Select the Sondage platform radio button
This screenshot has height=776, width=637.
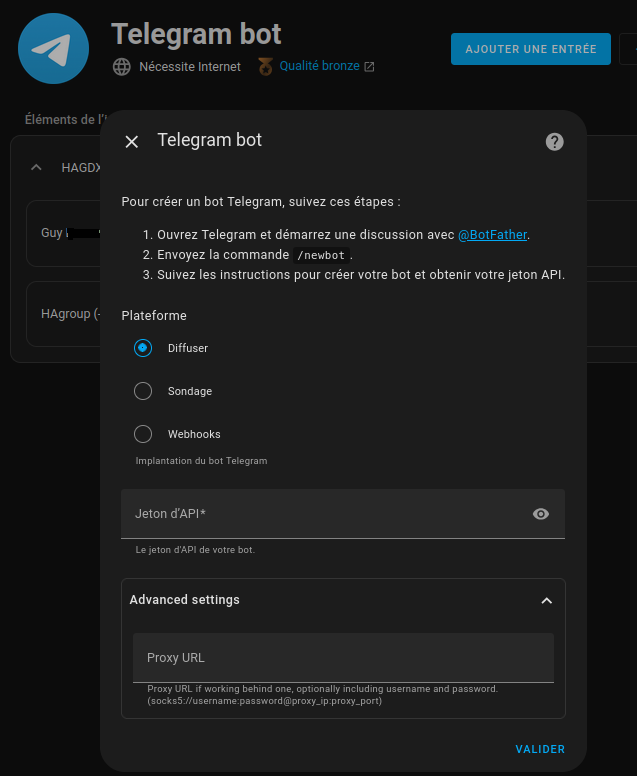click(143, 391)
